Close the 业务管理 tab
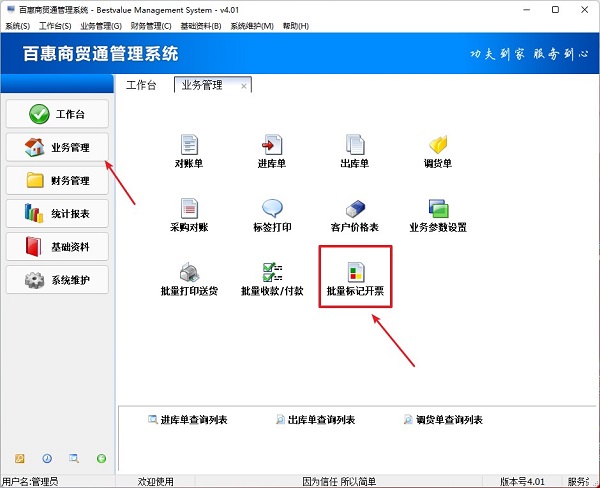 click(244, 87)
